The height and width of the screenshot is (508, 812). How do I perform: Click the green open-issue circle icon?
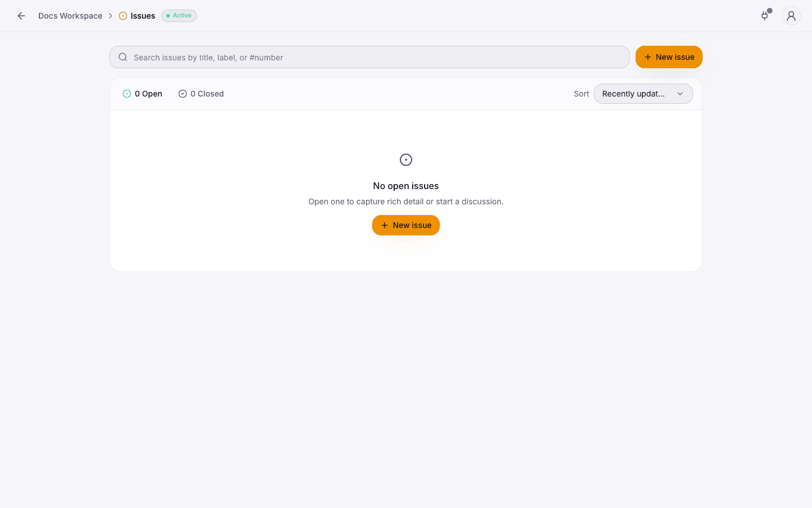click(x=127, y=94)
